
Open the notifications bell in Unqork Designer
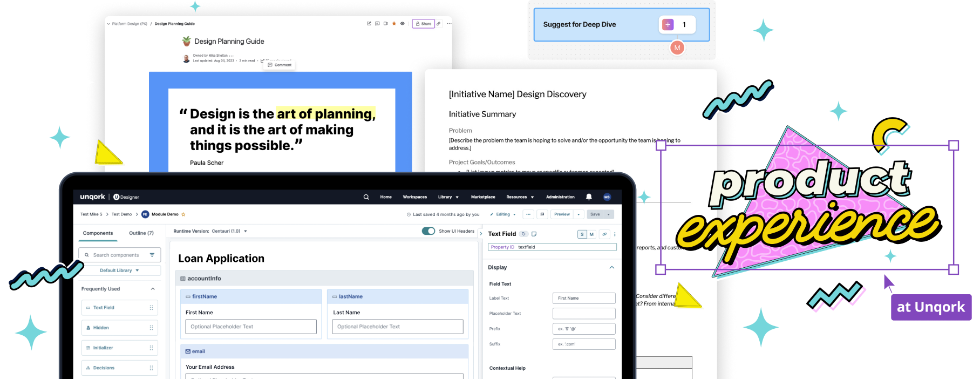point(589,197)
